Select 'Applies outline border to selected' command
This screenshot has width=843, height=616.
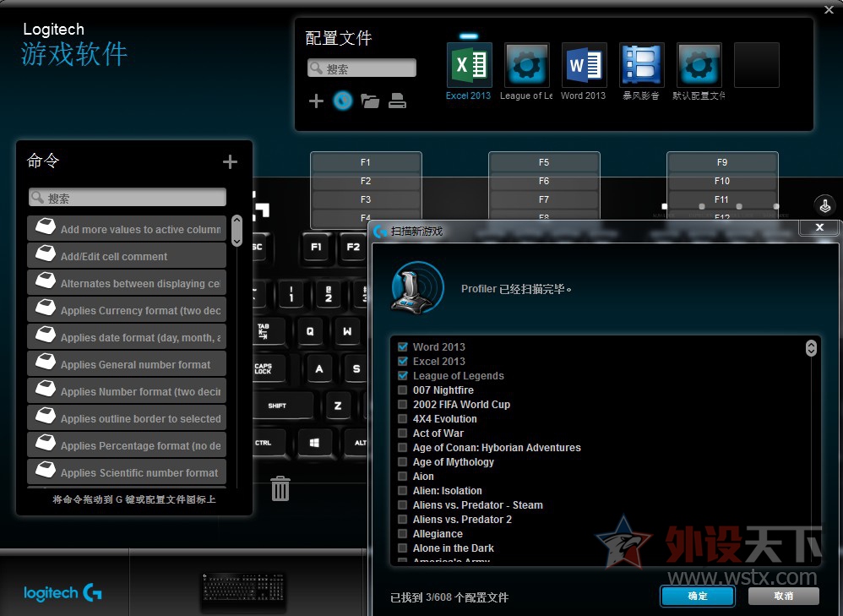(127, 417)
